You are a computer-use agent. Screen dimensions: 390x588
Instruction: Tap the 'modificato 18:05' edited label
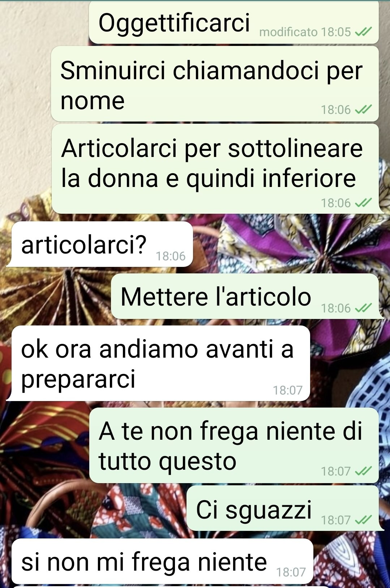305,32
